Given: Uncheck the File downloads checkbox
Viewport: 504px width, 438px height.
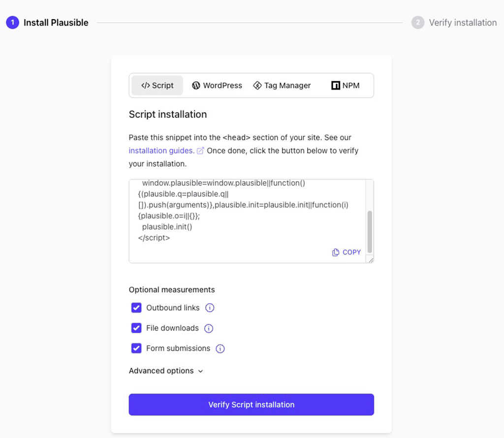Looking at the screenshot, I should point(136,328).
